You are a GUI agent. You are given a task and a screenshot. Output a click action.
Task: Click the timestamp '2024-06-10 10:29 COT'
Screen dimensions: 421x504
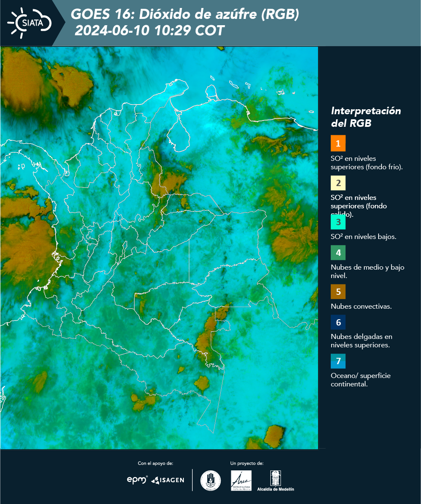tap(149, 31)
